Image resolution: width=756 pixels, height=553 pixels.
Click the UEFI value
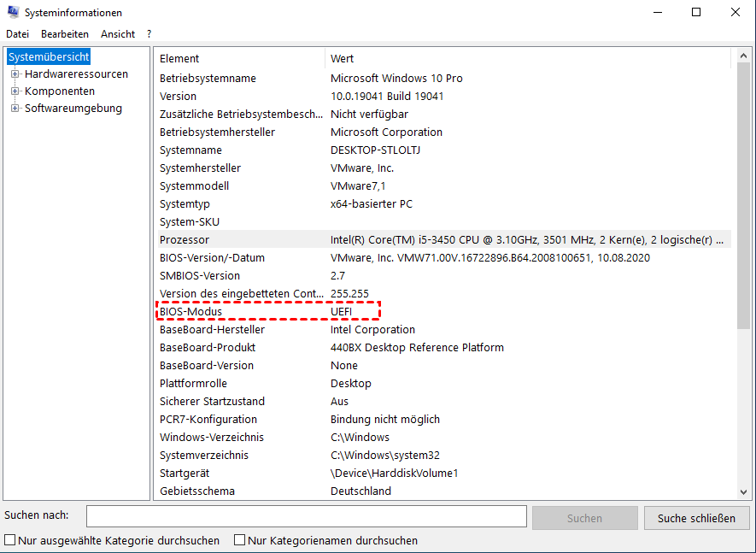[342, 312]
